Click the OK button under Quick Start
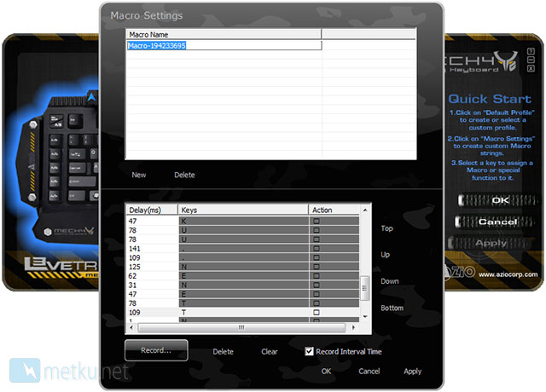This screenshot has height=392, width=546. coord(497,200)
